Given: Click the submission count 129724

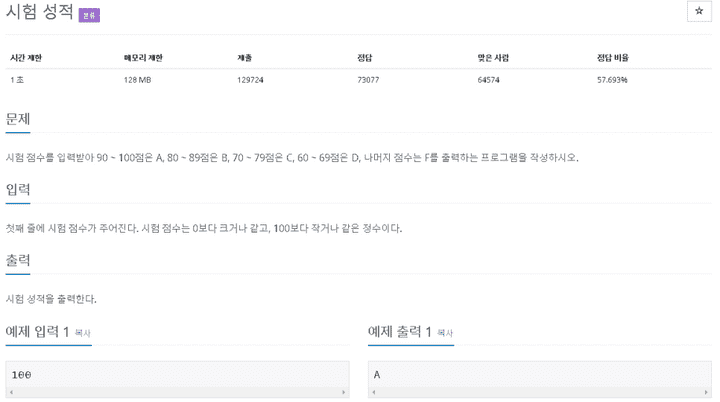Looking at the screenshot, I should click(x=250, y=80).
